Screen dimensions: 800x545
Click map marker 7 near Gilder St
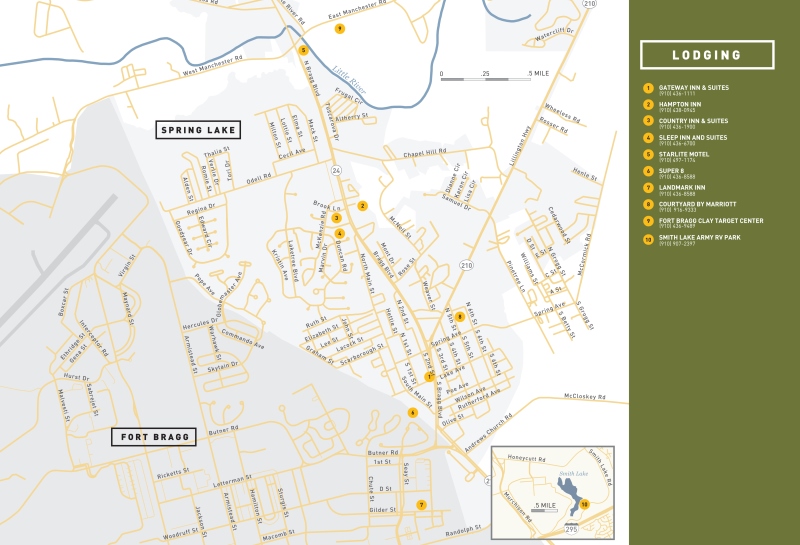[421, 505]
